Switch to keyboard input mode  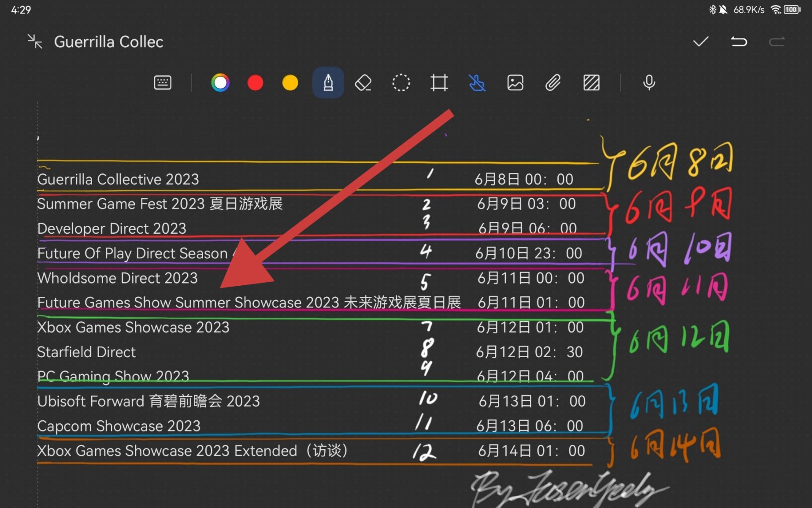click(x=163, y=82)
